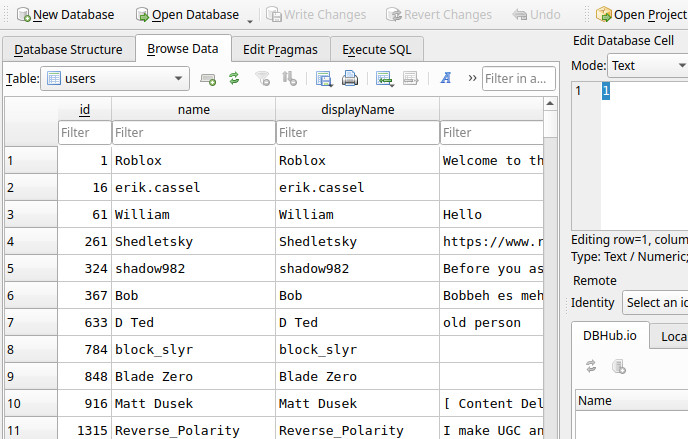Click the name column filter field
Viewport: 688px width, 439px height.
coord(194,132)
